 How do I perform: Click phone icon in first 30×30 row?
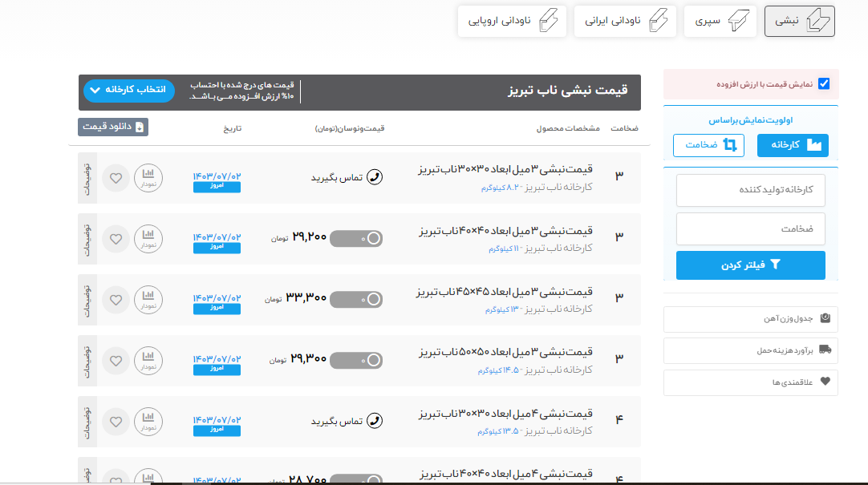pos(375,177)
